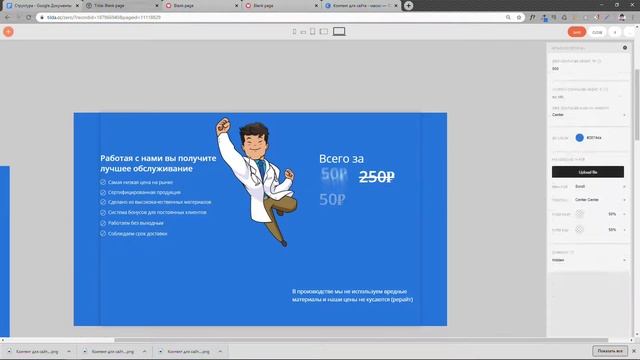Viewport: 640px width, 360px height.
Task: Close the settings panel using its dark round icon
Action: [625, 48]
